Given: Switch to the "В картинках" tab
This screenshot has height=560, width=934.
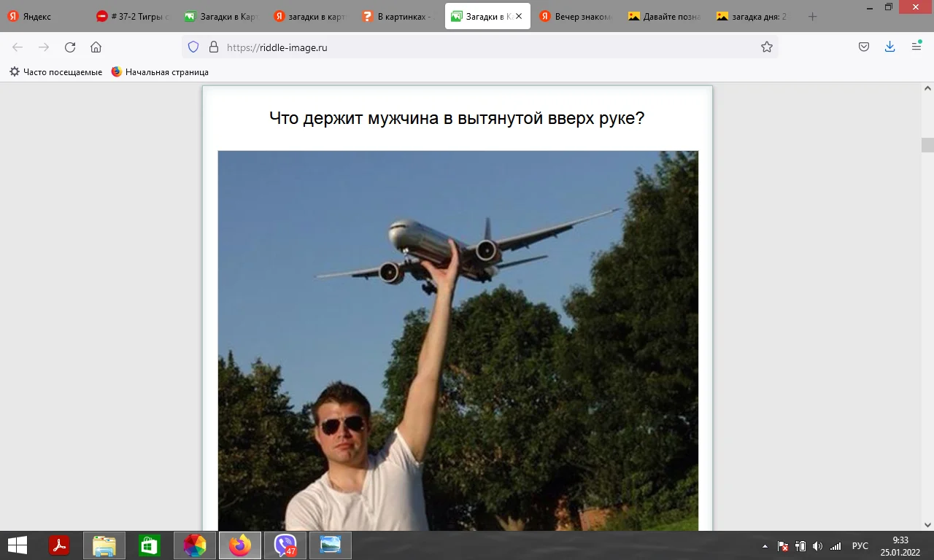Looking at the screenshot, I should (x=399, y=16).
